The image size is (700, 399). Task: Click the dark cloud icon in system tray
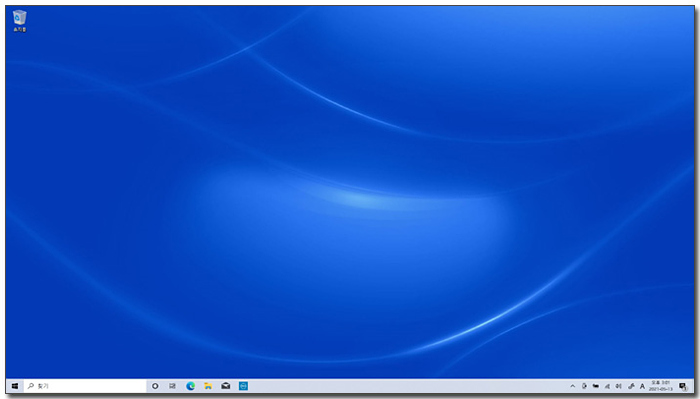point(596,387)
